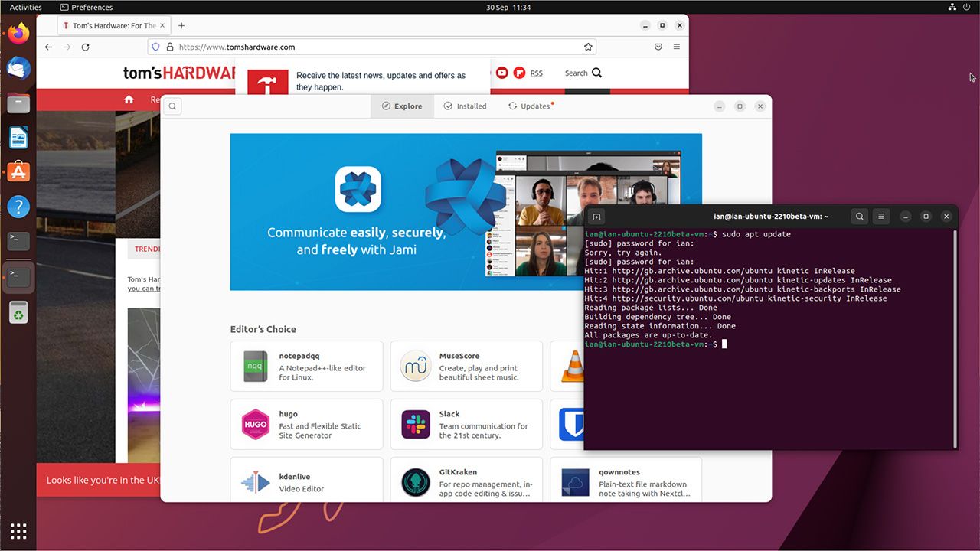
Task: Click 'All packages are up-to-date.' text
Action: click(x=648, y=335)
